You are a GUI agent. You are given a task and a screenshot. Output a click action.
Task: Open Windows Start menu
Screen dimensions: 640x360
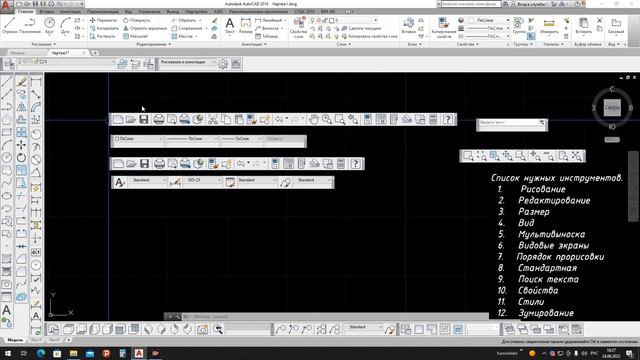(x=7, y=353)
